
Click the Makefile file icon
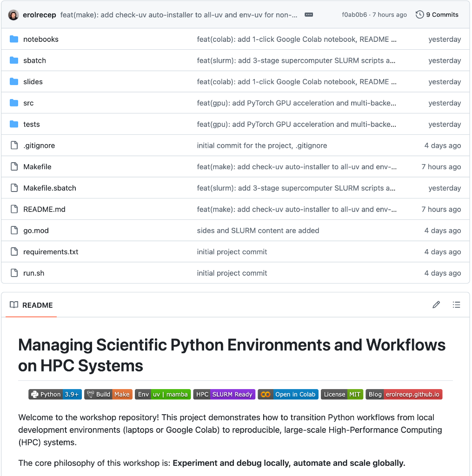[14, 167]
